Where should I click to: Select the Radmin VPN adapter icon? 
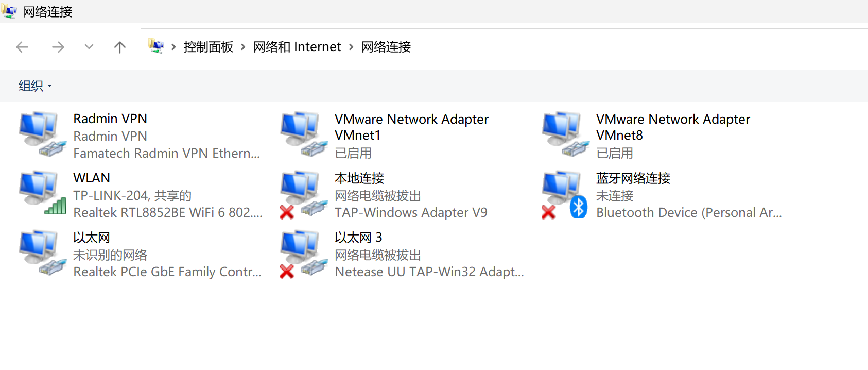[x=43, y=135]
